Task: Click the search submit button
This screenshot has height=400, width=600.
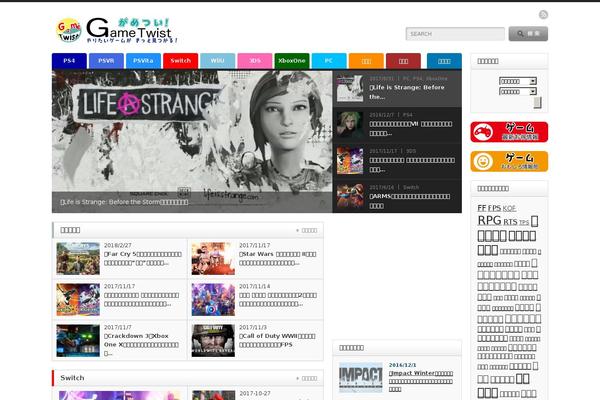Action: tap(528, 34)
